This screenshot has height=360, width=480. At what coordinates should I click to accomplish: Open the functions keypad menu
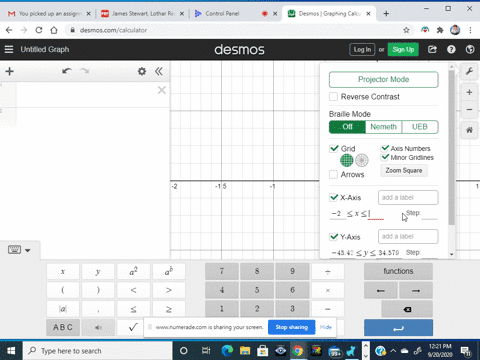tap(398, 271)
